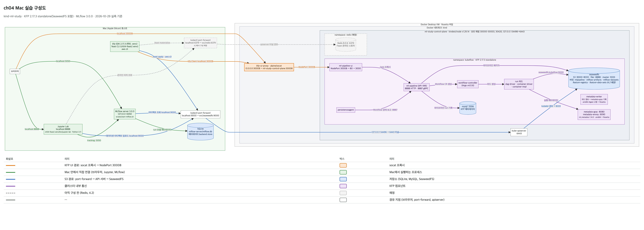Click the white box swatch beside 경유 지점
The width and height of the screenshot is (644, 230).
coord(343,200)
